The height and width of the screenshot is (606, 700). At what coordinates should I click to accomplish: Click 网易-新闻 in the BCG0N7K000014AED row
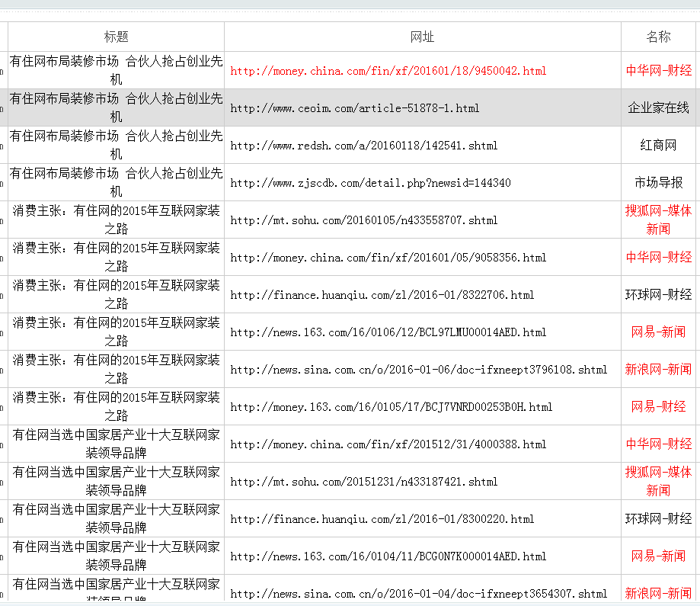pos(658,556)
